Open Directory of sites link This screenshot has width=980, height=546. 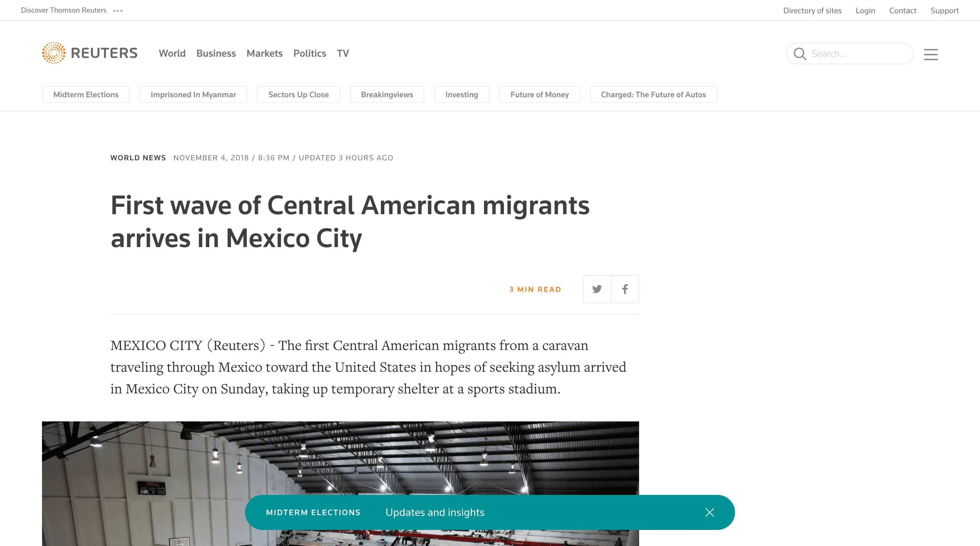coord(812,10)
